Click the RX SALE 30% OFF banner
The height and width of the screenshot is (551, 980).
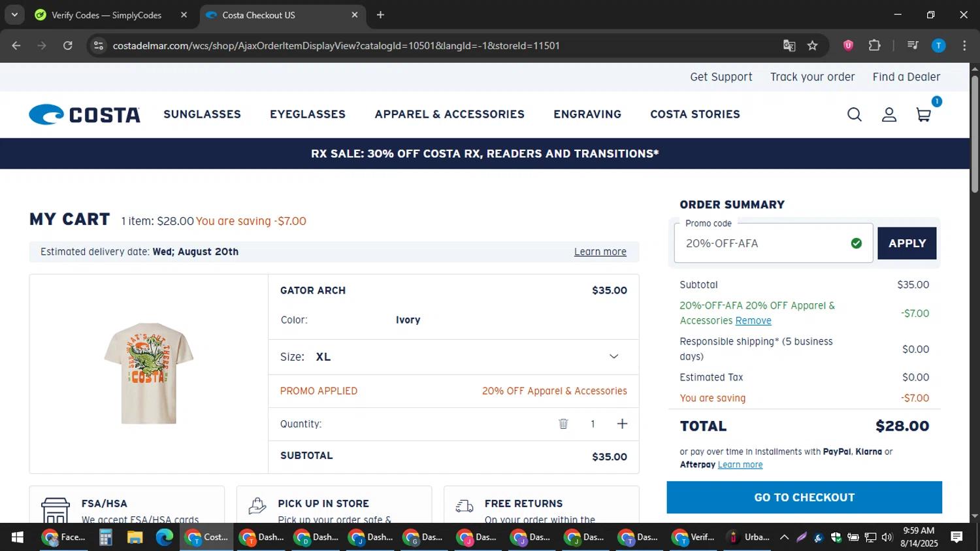coord(485,154)
